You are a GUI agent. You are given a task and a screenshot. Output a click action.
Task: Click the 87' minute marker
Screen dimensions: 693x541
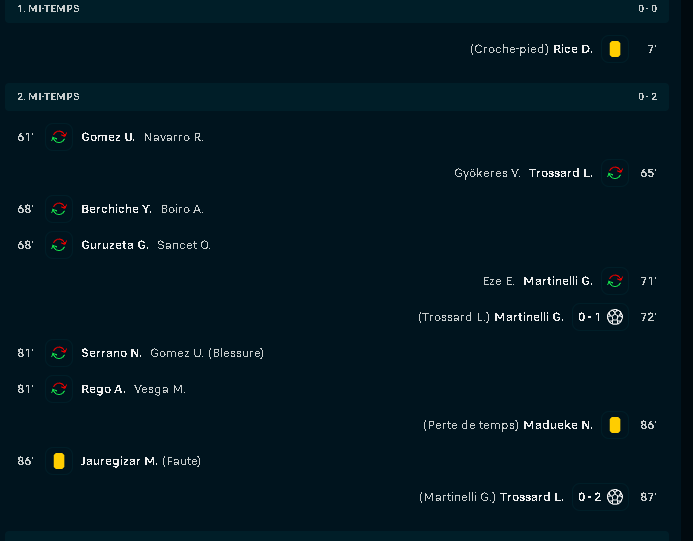pos(648,497)
